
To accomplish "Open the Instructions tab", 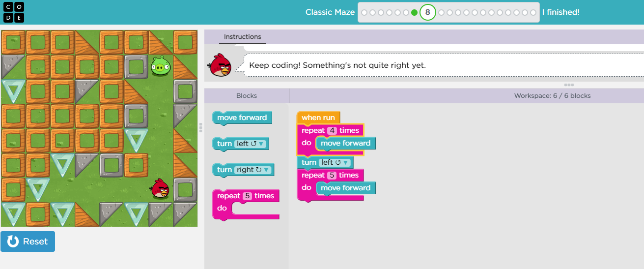I will click(243, 37).
